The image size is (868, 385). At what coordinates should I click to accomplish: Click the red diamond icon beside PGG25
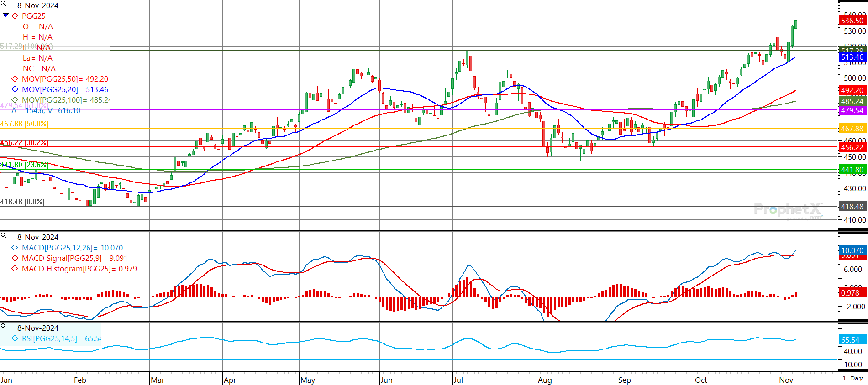point(15,16)
